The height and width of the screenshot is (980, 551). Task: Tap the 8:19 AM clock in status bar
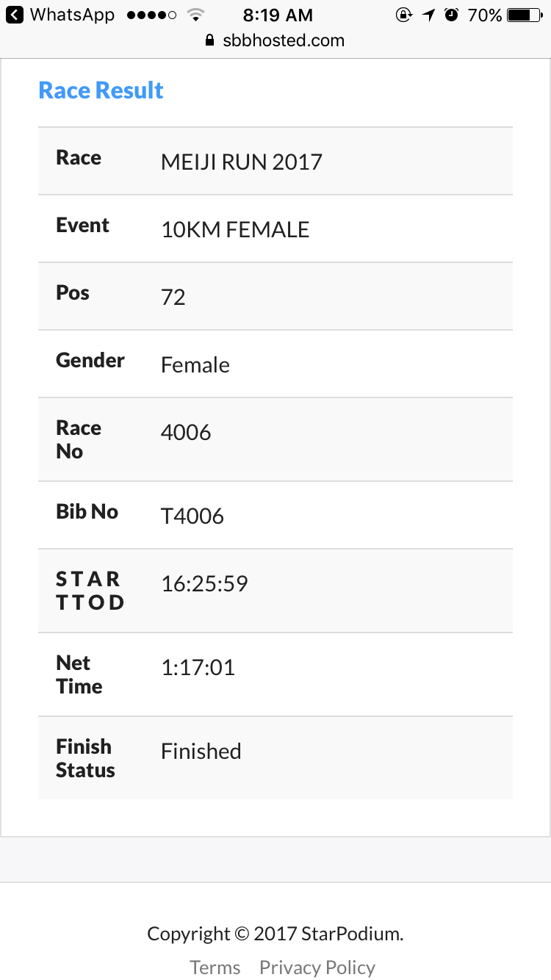point(278,15)
